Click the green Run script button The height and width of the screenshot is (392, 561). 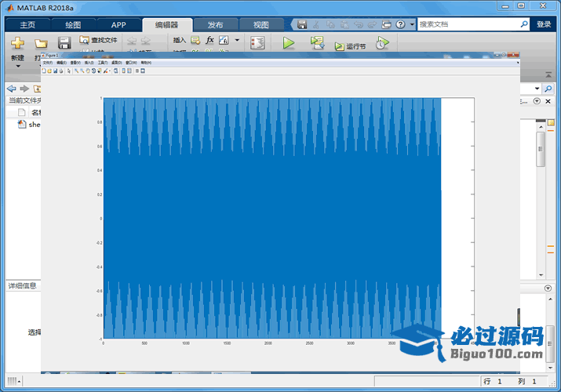289,43
